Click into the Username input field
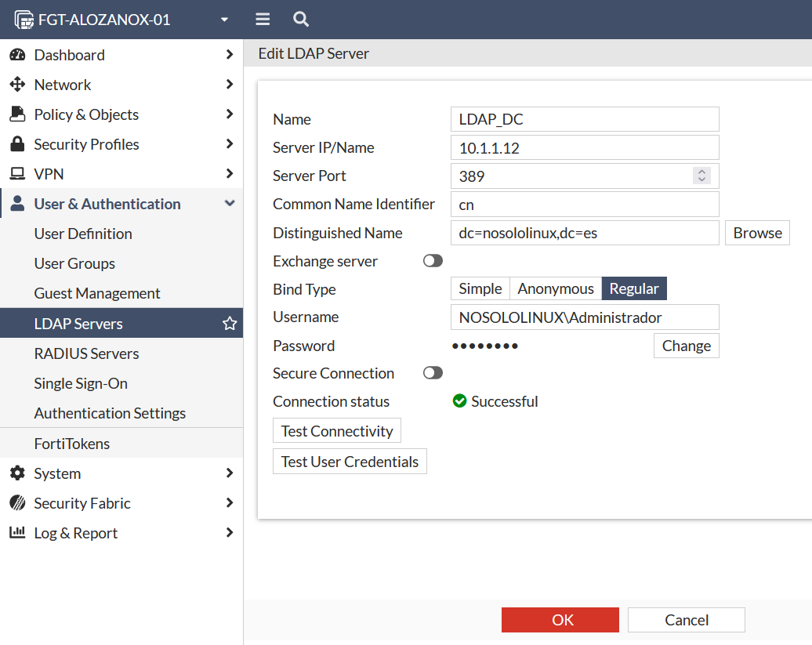 [x=584, y=317]
